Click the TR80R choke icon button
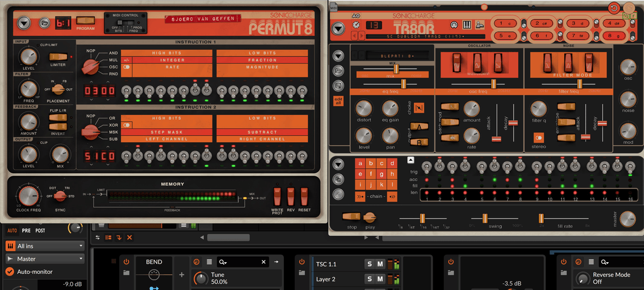This screenshot has height=290, width=644. tap(419, 108)
